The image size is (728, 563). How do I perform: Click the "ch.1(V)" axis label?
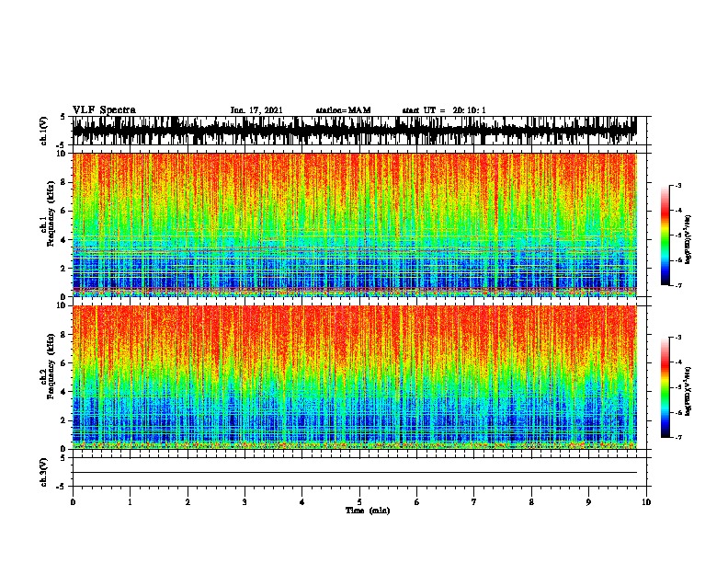click(x=44, y=131)
